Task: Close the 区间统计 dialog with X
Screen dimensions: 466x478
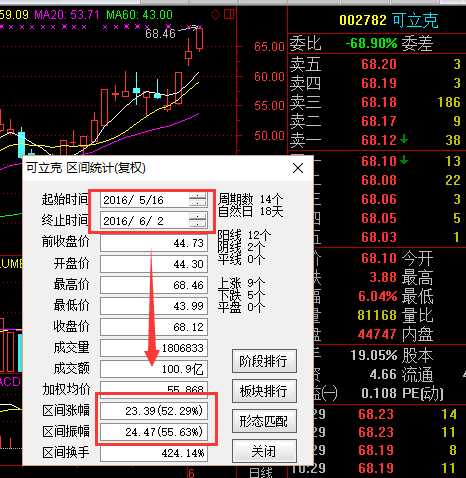Action: click(x=298, y=168)
